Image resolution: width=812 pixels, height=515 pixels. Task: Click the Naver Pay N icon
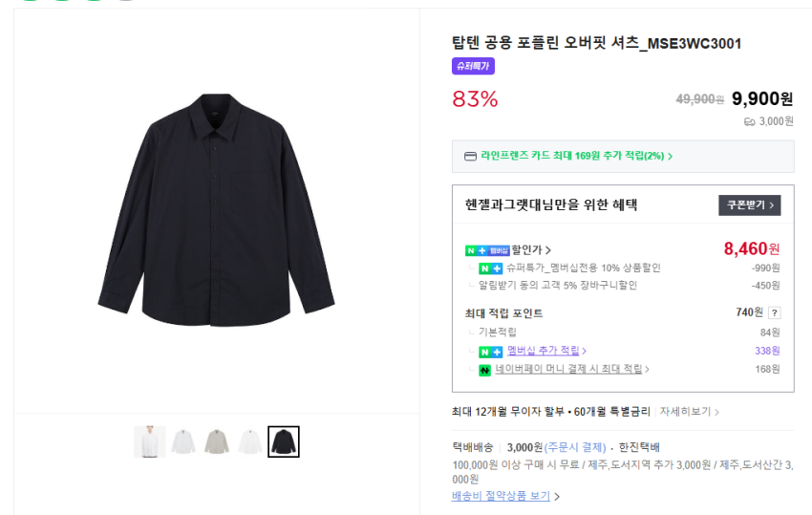click(x=484, y=370)
